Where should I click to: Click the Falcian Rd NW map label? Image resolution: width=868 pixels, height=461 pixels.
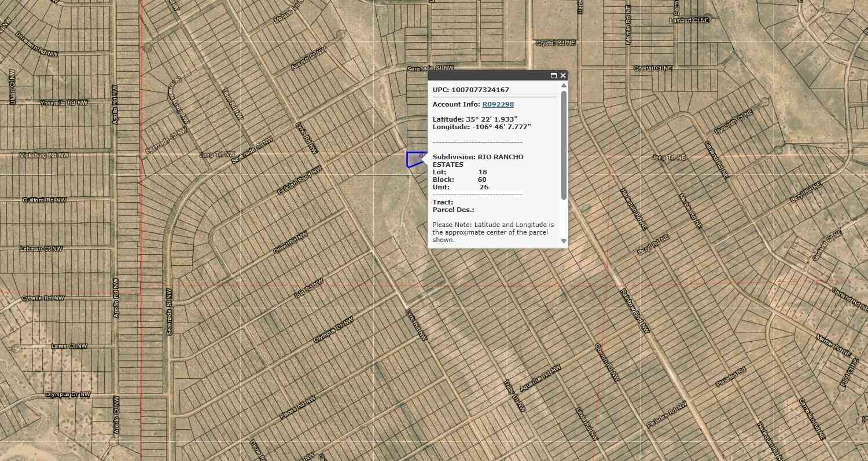(x=299, y=180)
